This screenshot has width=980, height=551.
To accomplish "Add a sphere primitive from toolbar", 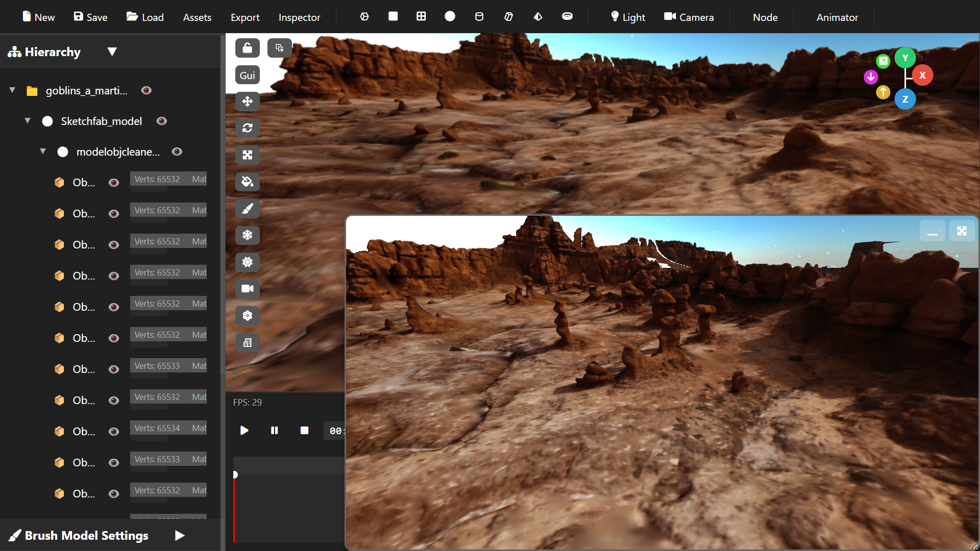I will point(450,16).
